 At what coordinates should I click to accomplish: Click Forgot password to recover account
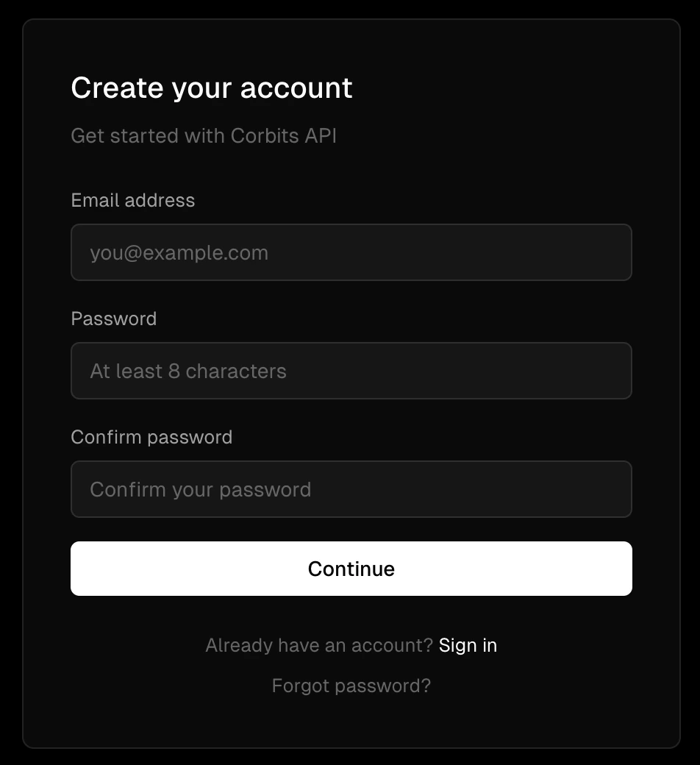point(351,685)
